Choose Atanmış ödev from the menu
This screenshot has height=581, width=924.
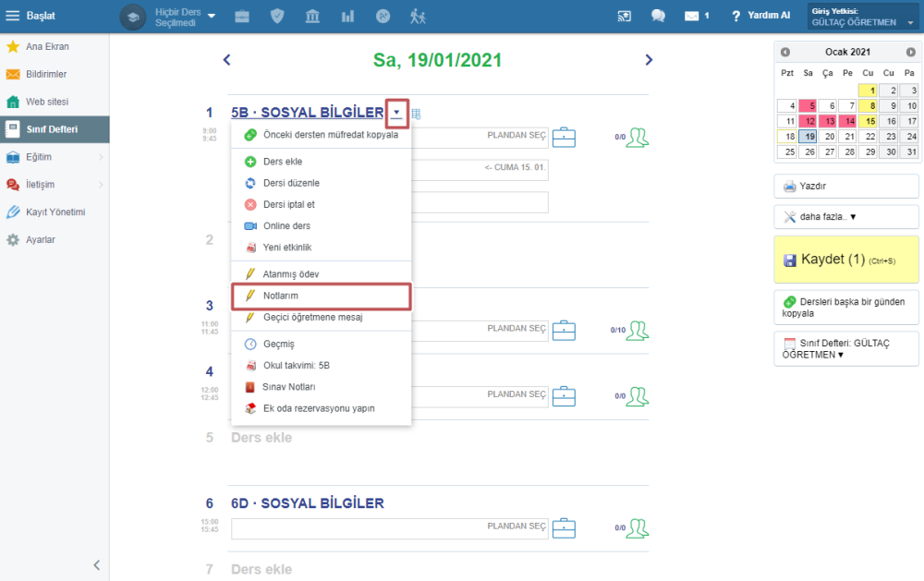pyautogui.click(x=322, y=274)
